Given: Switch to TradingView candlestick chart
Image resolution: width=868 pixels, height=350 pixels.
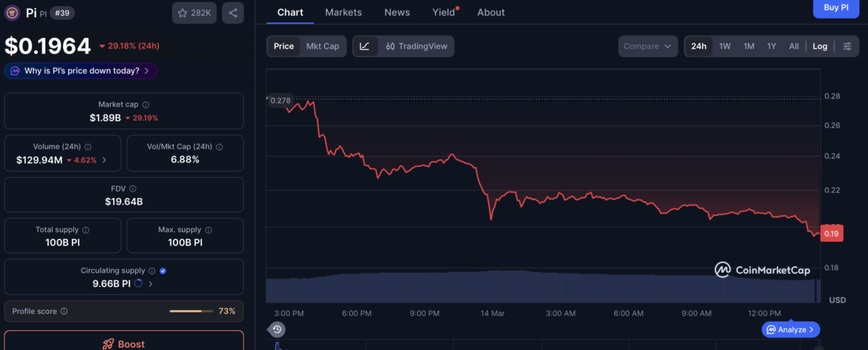Looking at the screenshot, I should [x=416, y=46].
